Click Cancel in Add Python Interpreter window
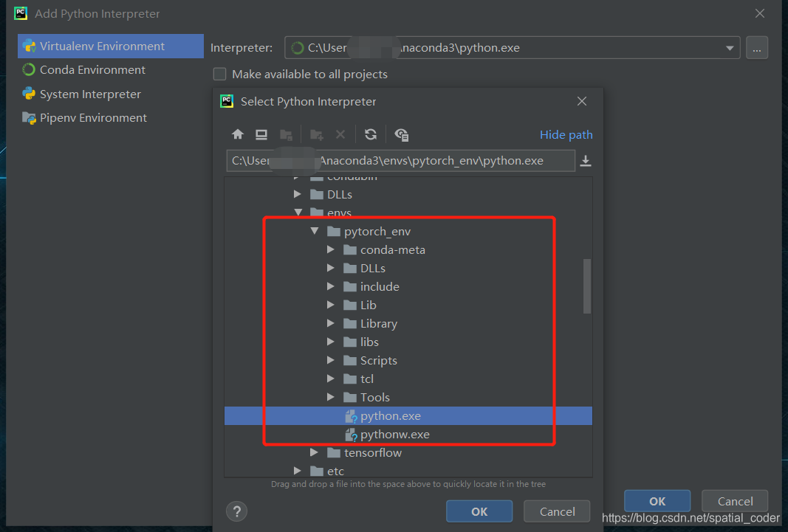 click(x=735, y=501)
